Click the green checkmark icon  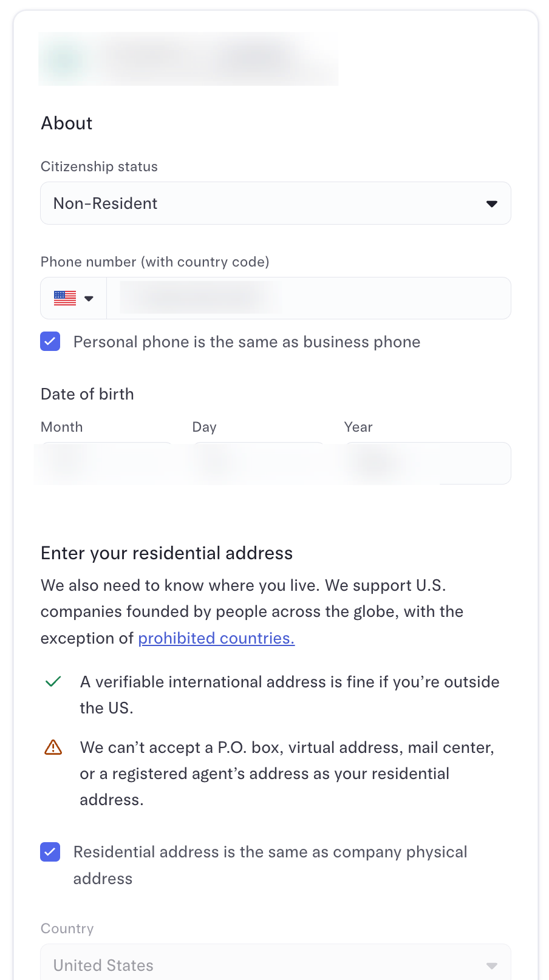coord(53,682)
